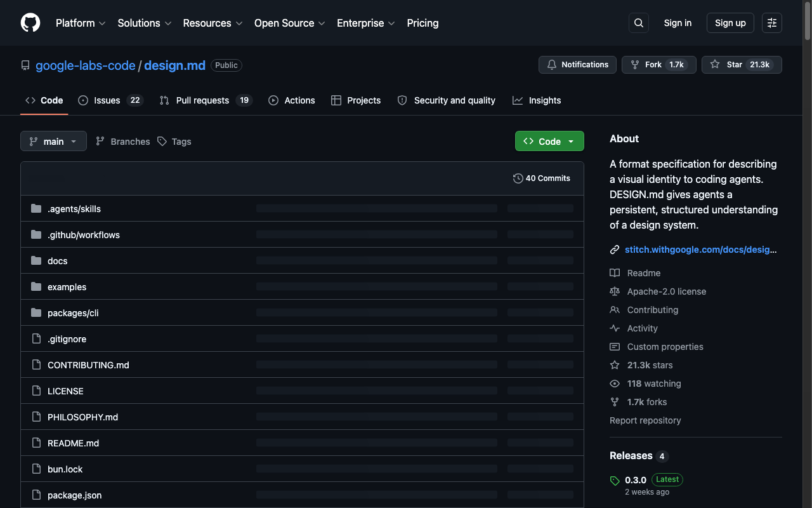Click the Sign in link

pyautogui.click(x=678, y=23)
